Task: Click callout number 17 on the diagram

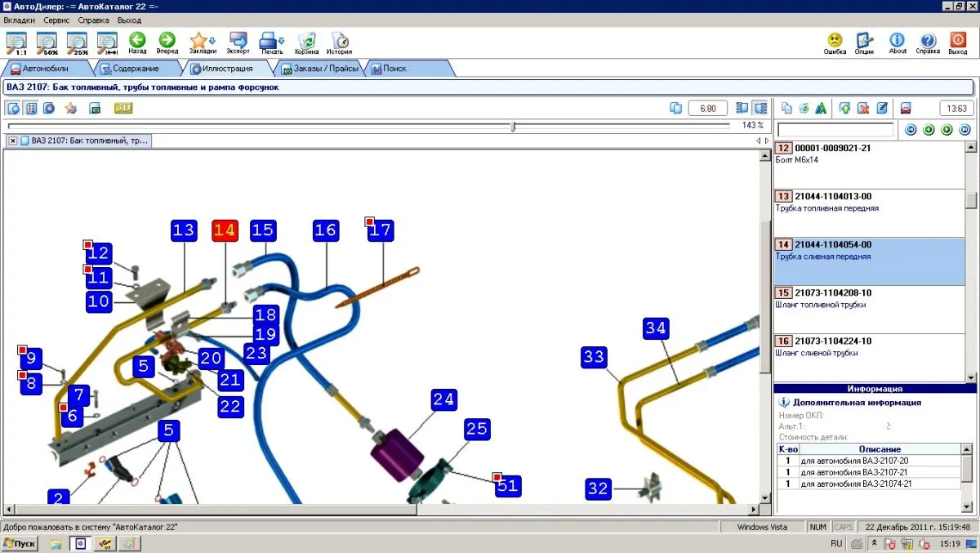Action: pos(381,230)
